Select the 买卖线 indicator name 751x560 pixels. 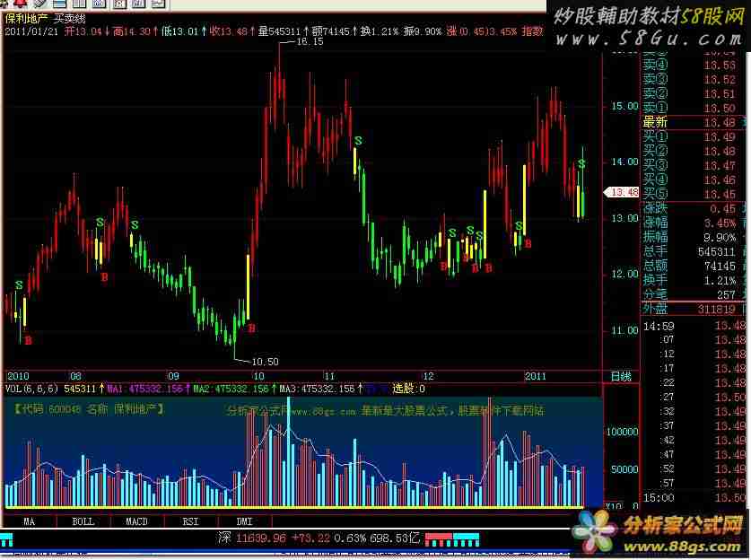[x=69, y=19]
